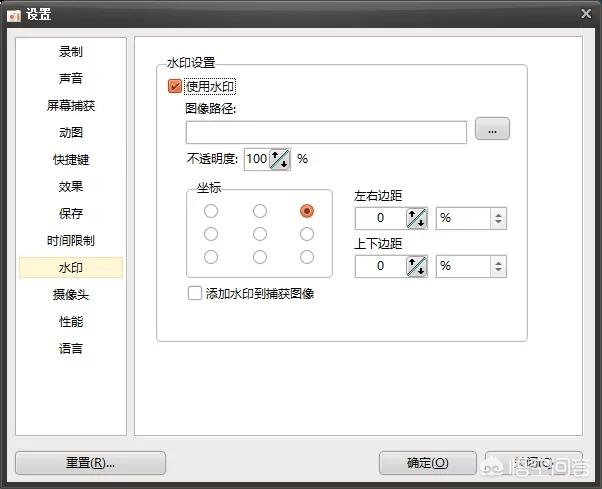This screenshot has width=602, height=489.
Task: Disable the 使用水印 checkbox
Action: coord(176,87)
